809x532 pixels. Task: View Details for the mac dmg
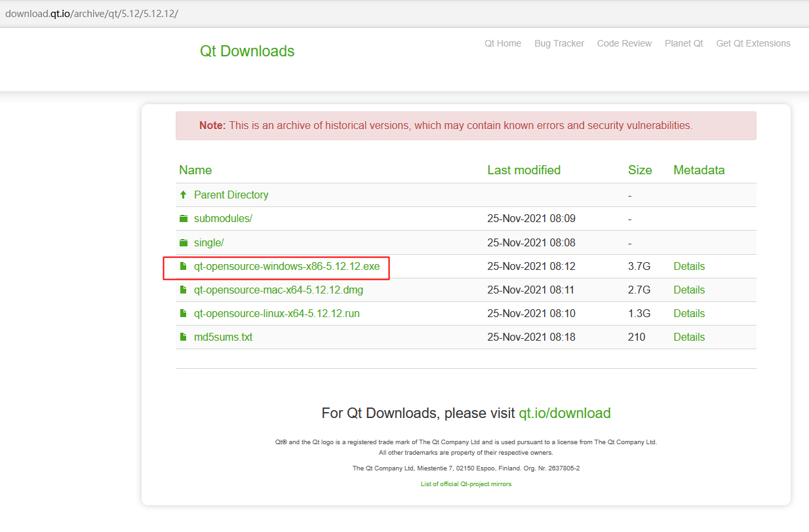coord(689,290)
